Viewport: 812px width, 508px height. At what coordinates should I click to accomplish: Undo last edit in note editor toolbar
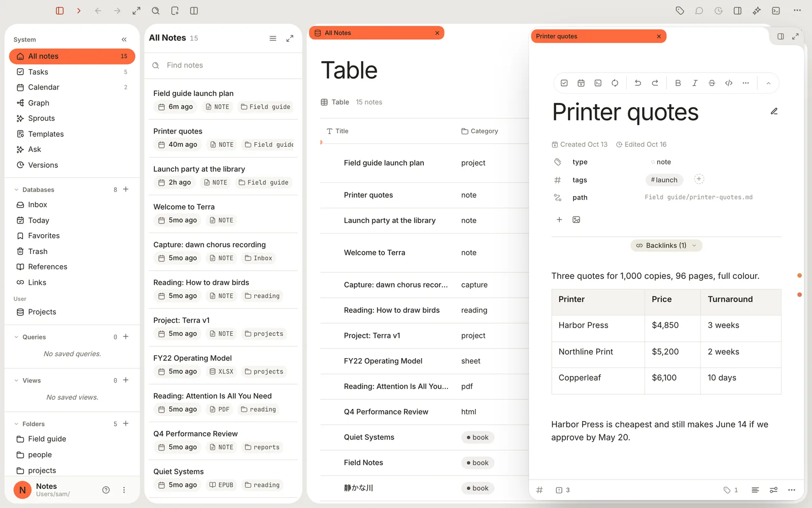tap(638, 83)
